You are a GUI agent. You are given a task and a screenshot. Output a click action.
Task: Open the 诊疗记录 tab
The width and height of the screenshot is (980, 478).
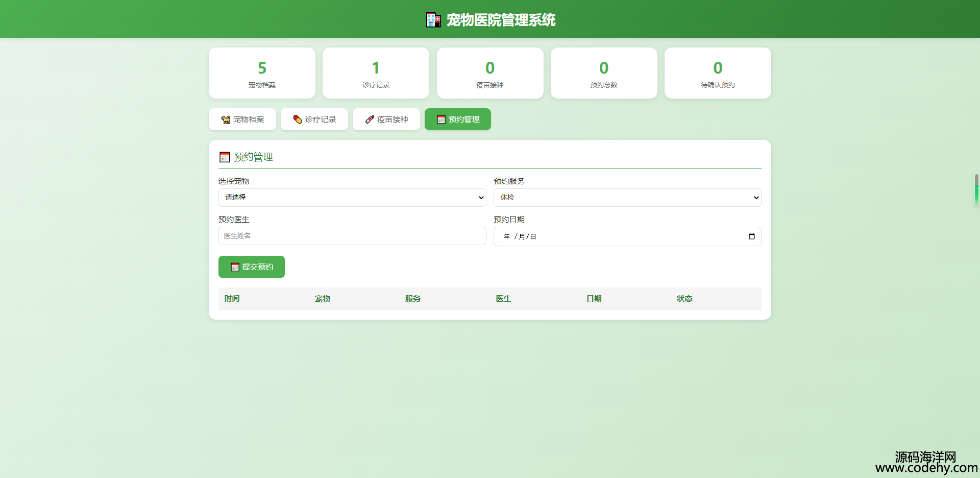coord(314,119)
